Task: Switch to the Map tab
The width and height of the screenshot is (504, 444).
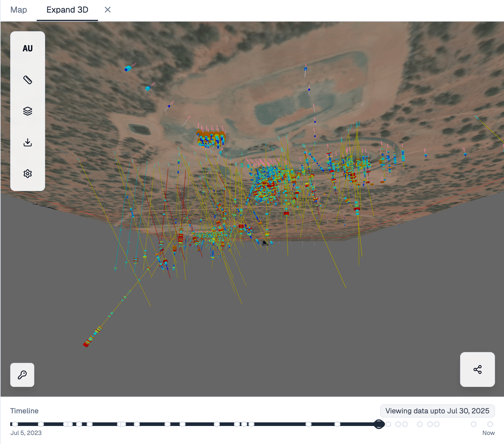Action: (x=19, y=10)
